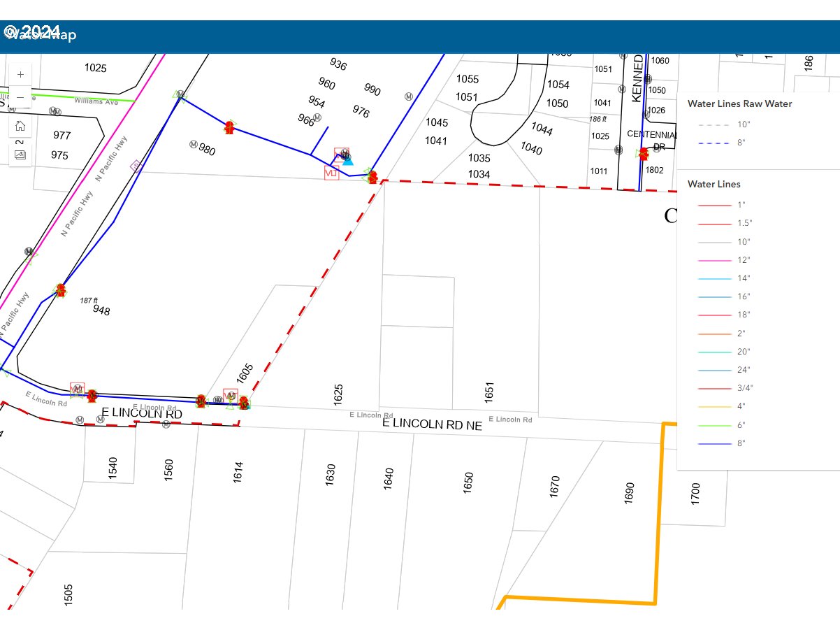Click the purple diamond on N Pacific Hwy
Viewport: 840px width, 630px height.
click(137, 166)
